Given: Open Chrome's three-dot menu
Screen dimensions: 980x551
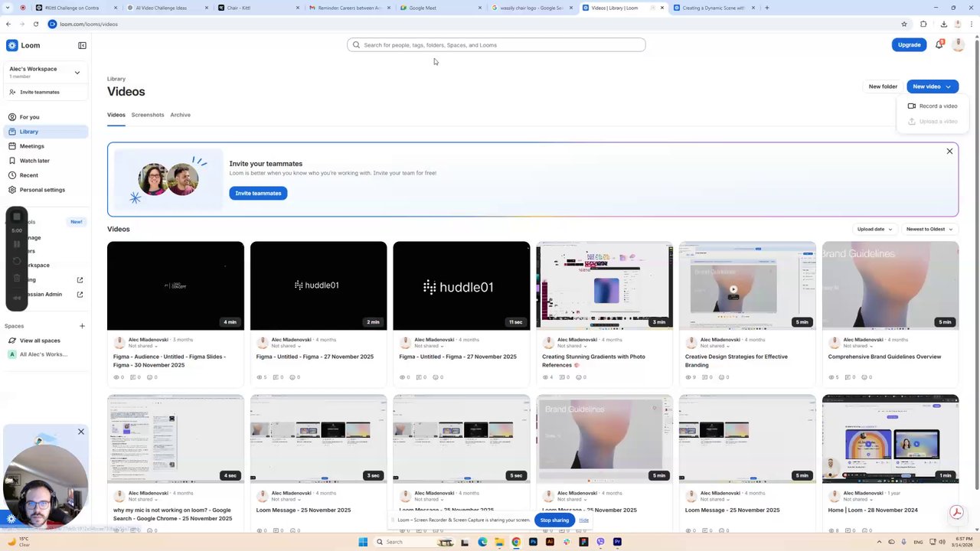Looking at the screenshot, I should (972, 24).
